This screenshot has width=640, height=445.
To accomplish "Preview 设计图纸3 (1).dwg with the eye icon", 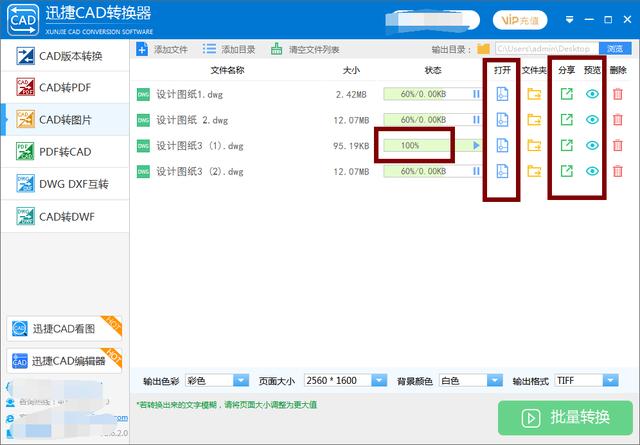I will coord(592,145).
